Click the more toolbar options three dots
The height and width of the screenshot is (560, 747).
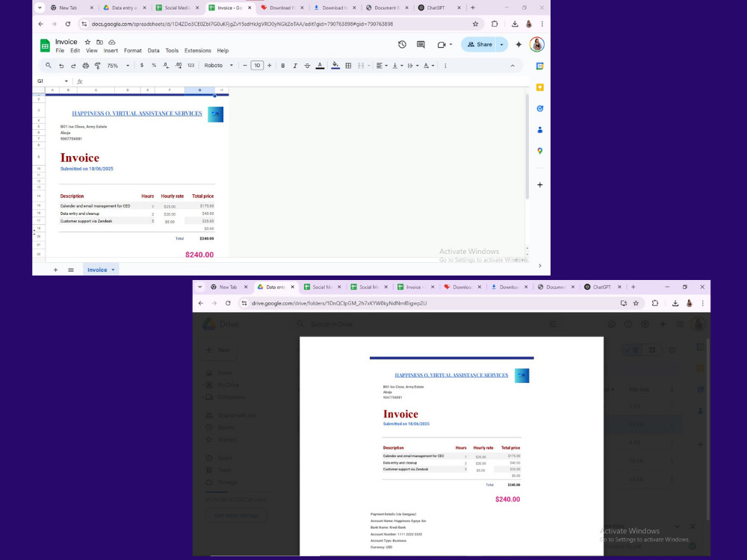445,66
